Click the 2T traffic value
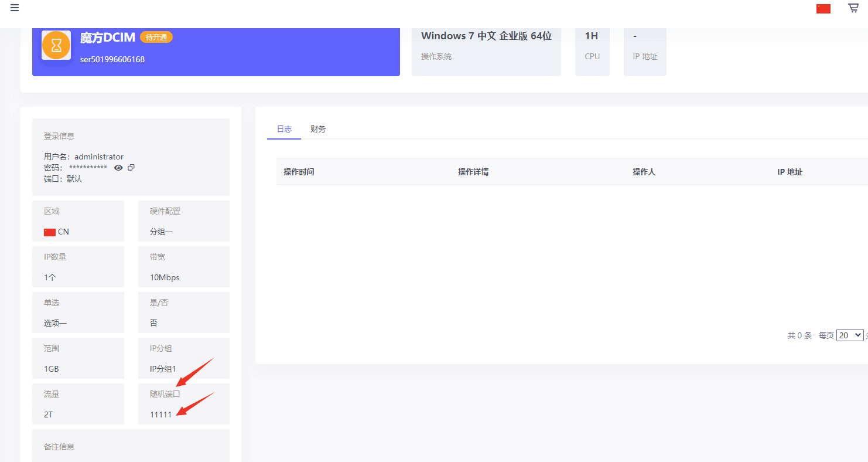This screenshot has height=462, width=868. (49, 415)
